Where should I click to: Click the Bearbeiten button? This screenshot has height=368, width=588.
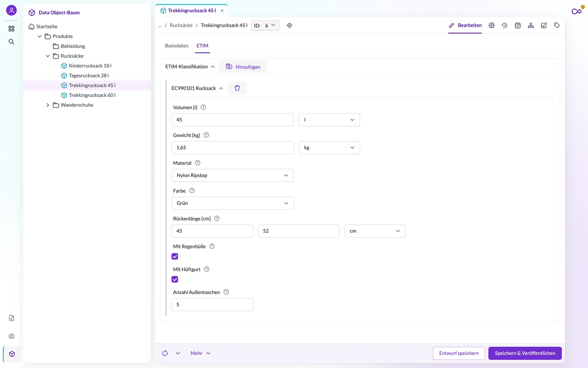click(465, 25)
